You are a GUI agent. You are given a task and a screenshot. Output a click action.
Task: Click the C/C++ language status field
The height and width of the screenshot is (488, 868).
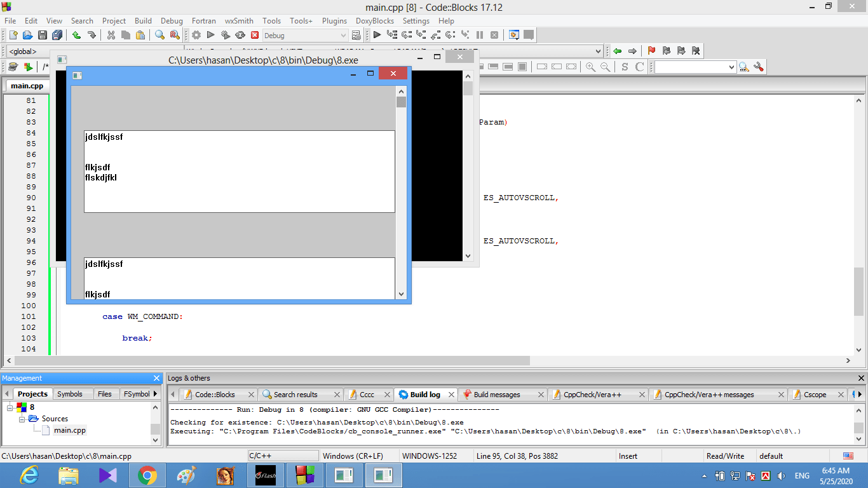[x=283, y=456]
